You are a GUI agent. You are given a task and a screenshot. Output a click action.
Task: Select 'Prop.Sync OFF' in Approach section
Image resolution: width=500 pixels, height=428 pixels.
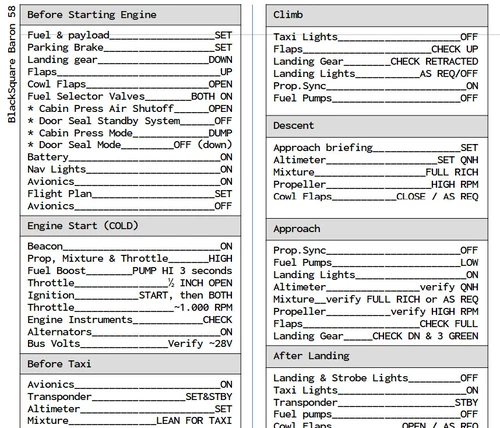click(x=376, y=250)
